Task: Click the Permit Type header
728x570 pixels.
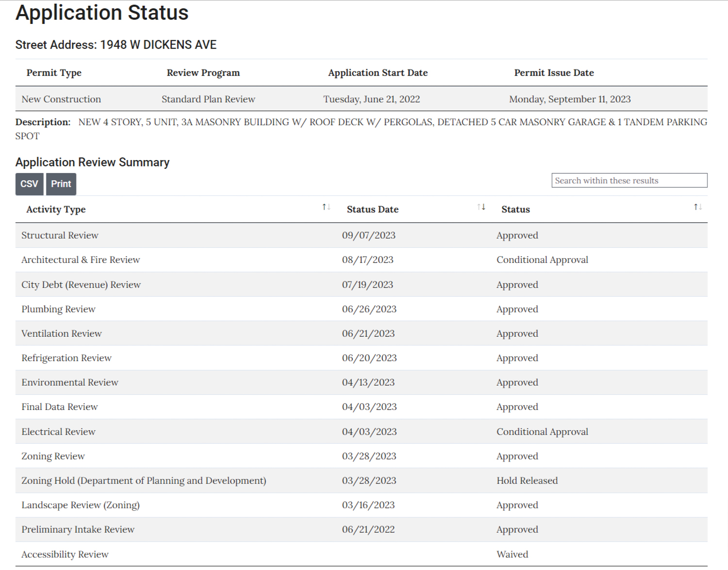Action: pos(54,73)
